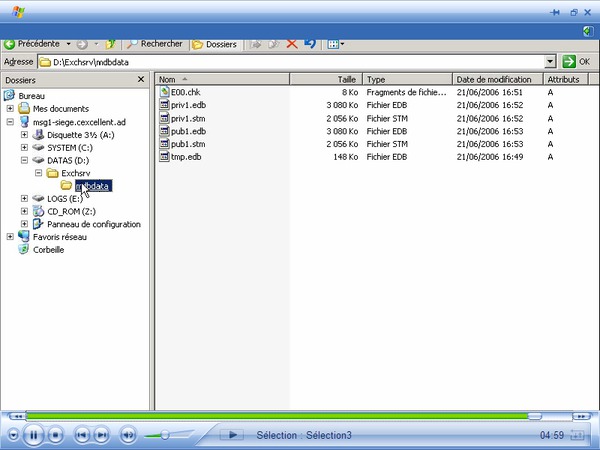Click the red Delete icon in toolbar
The width and height of the screenshot is (600, 450).
click(x=292, y=44)
